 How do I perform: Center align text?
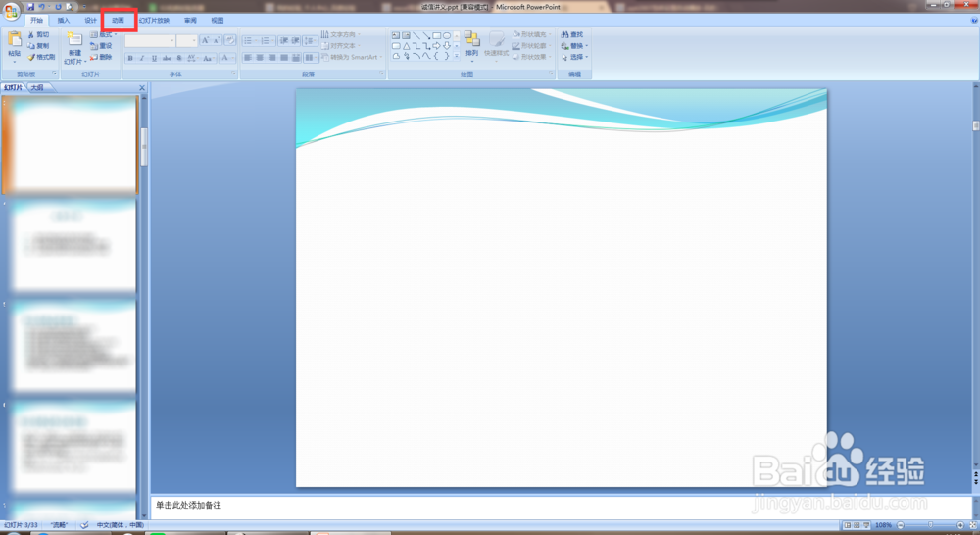pos(260,58)
